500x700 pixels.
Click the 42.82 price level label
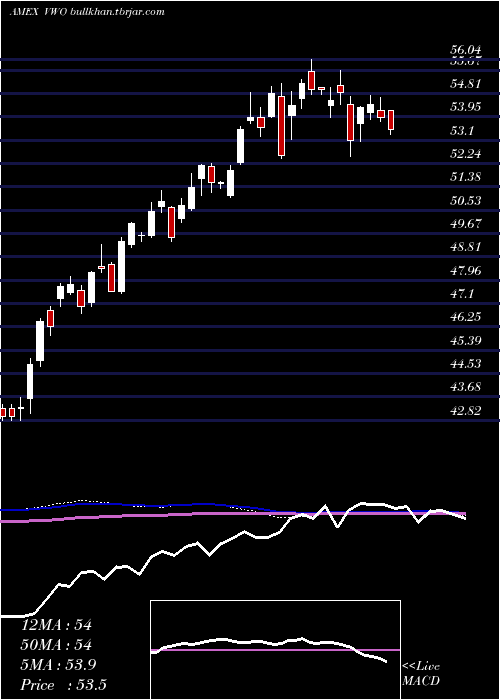[466, 410]
